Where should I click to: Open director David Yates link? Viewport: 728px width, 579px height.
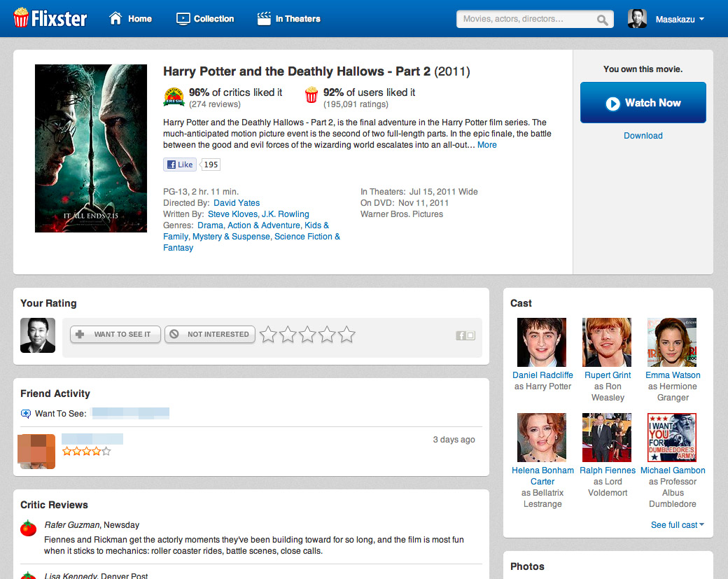[x=237, y=203]
